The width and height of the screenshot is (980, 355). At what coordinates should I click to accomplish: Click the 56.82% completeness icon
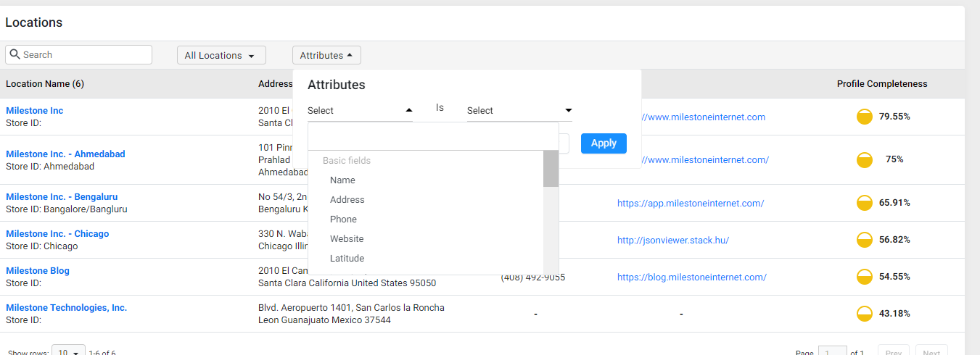point(865,240)
